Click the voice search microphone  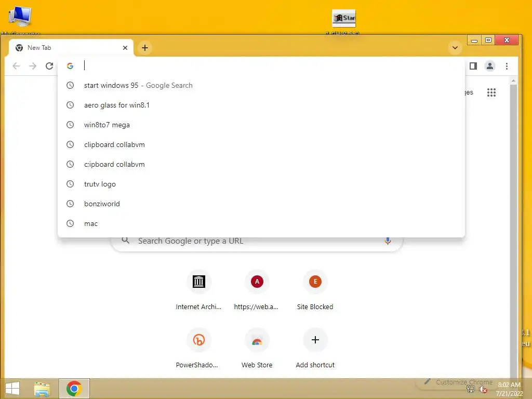click(388, 241)
